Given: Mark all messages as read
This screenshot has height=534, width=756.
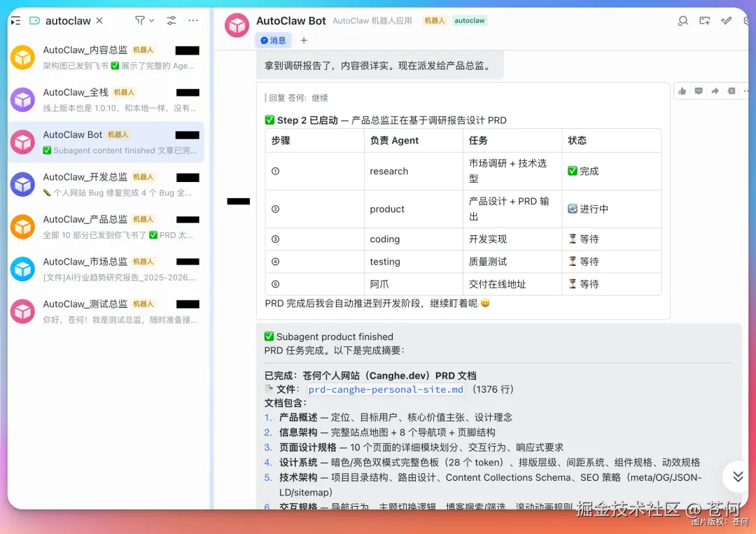Looking at the screenshot, I should point(726,21).
